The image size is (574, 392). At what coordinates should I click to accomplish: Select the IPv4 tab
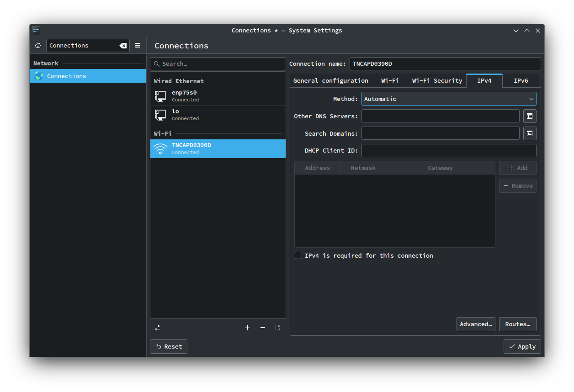coord(484,80)
